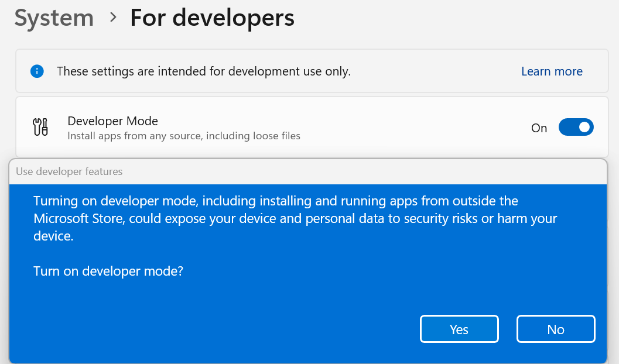Click the wrench-and-screwdriver Developer Mode icon
The image size is (619, 364).
point(40,127)
